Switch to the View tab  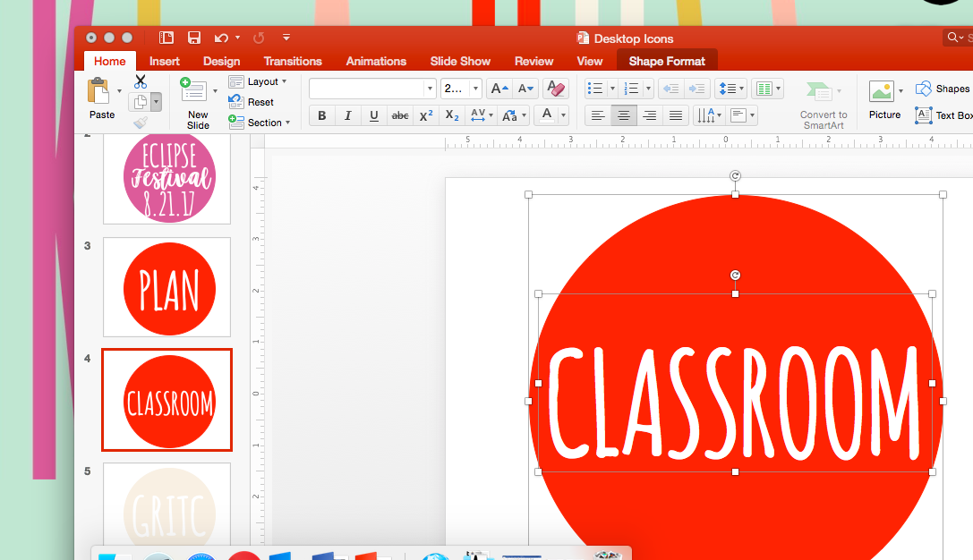pyautogui.click(x=590, y=62)
